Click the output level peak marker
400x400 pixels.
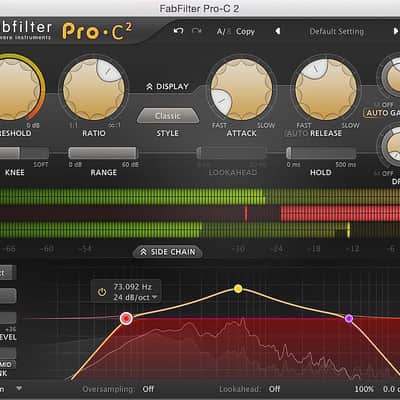click(349, 230)
